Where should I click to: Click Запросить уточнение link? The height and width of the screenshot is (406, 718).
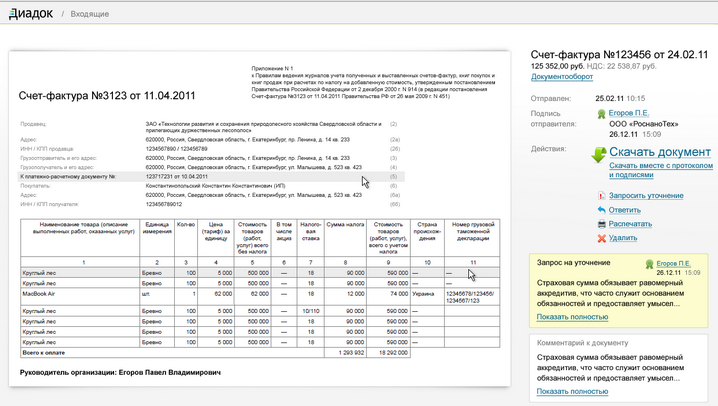645,195
